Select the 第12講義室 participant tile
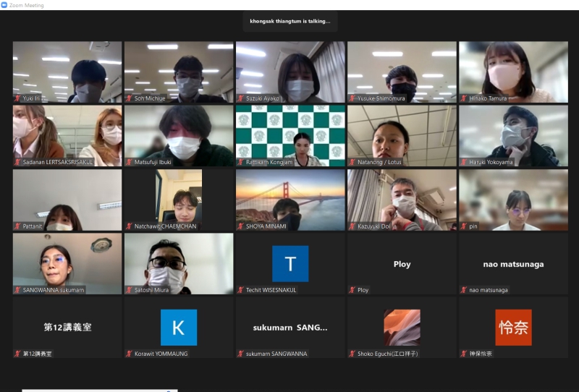 [67, 327]
